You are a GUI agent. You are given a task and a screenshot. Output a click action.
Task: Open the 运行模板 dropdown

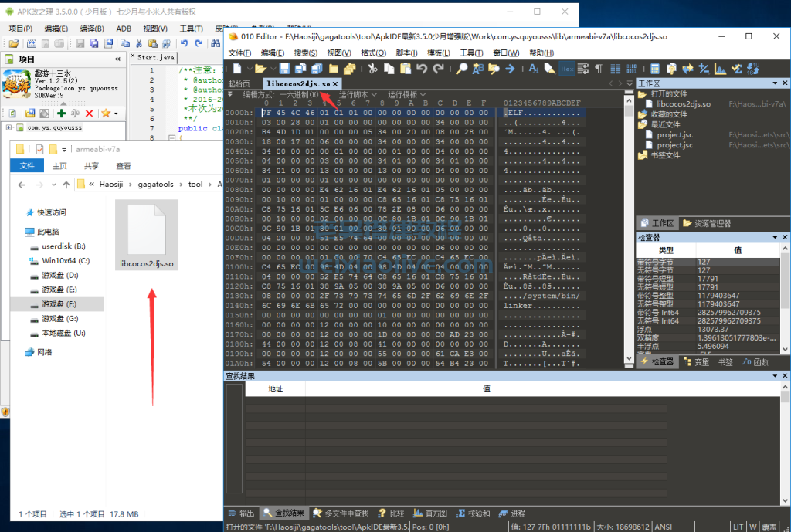pos(406,95)
